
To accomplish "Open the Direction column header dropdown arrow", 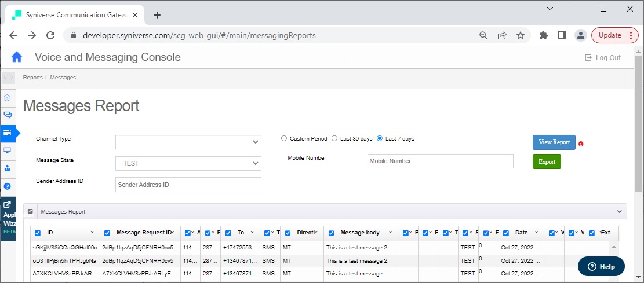I will pyautogui.click(x=318, y=232).
